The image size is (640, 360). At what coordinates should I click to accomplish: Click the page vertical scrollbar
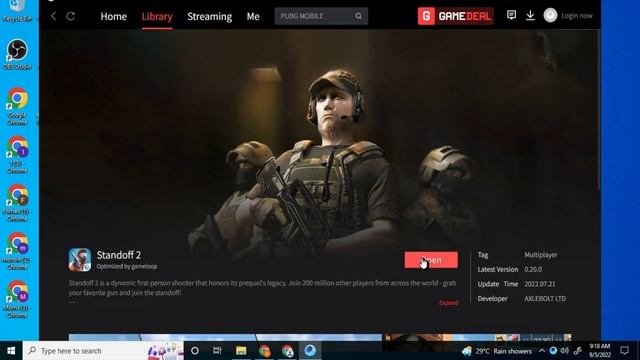click(x=598, y=110)
